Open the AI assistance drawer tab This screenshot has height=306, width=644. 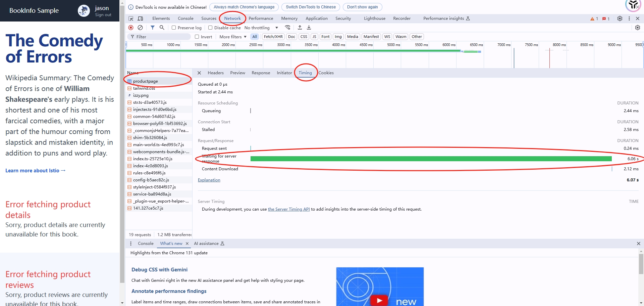[209, 244]
